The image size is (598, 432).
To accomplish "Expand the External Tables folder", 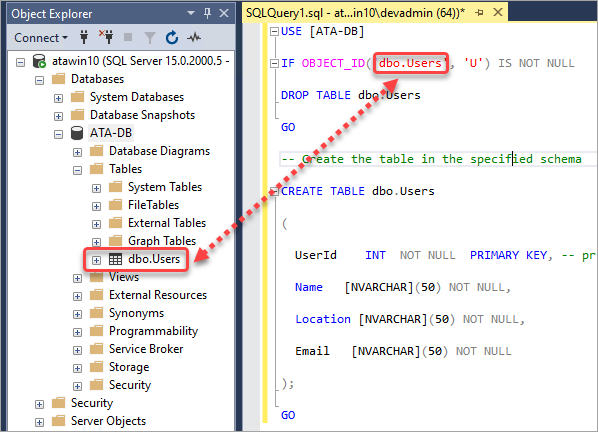I will click(96, 224).
